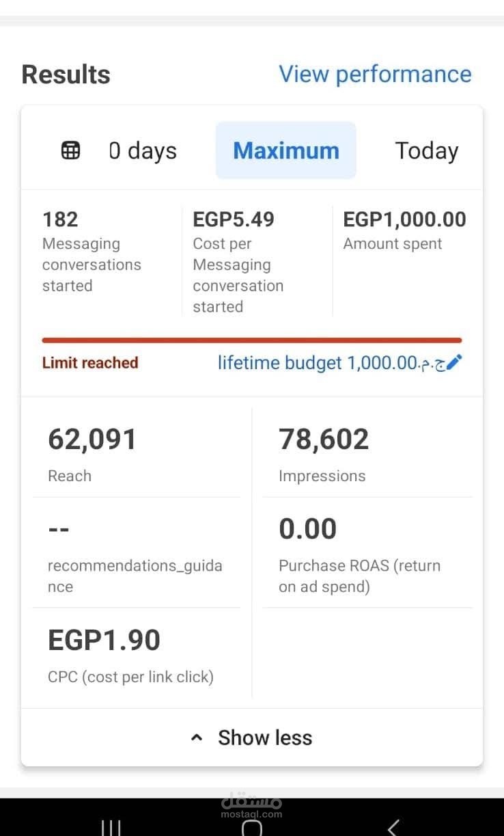Select the 0 days range option

click(143, 150)
